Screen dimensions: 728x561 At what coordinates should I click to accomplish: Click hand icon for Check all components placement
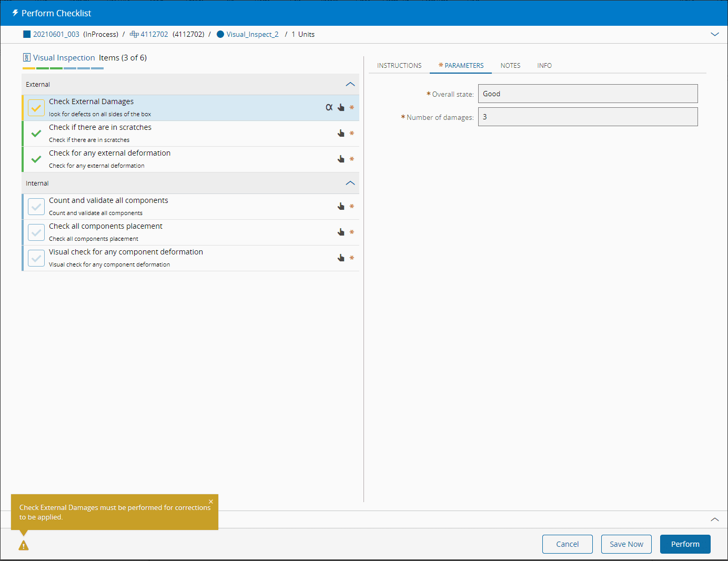pyautogui.click(x=341, y=232)
